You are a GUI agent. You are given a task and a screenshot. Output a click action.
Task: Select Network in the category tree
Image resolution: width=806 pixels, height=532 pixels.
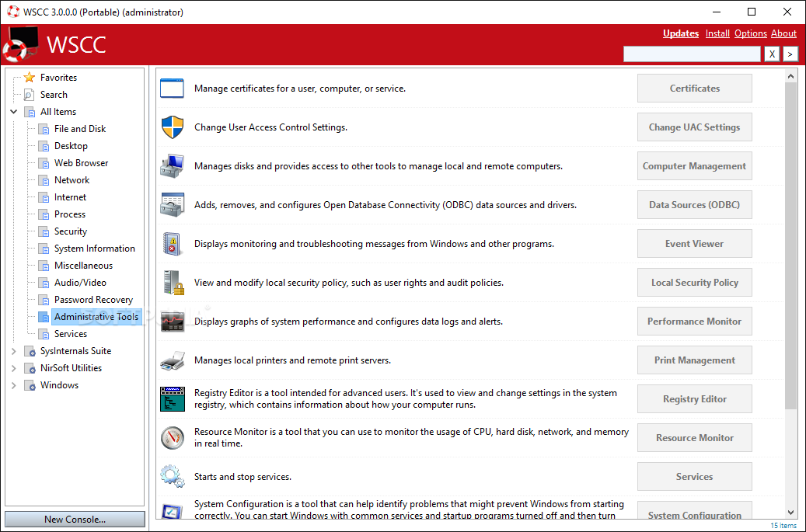click(72, 180)
